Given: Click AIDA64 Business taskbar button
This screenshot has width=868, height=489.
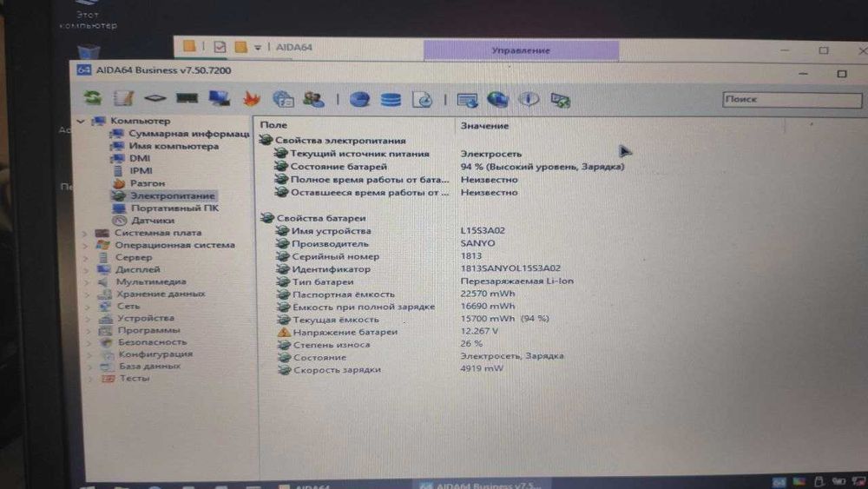Looking at the screenshot, I should 482,486.
